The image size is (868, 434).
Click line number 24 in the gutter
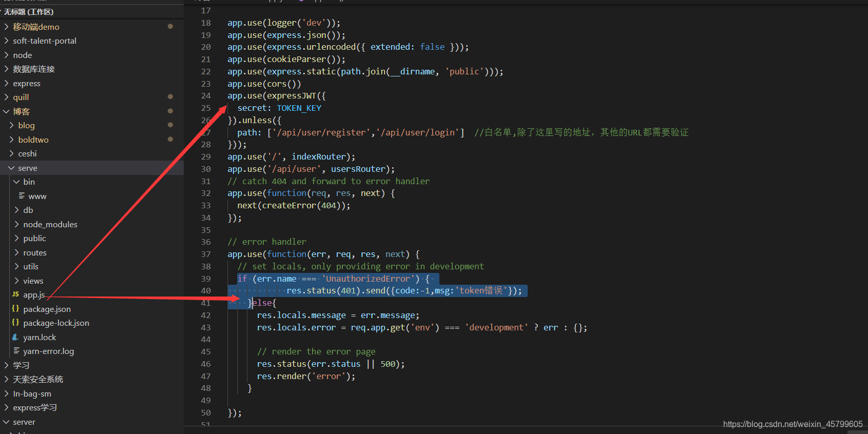coord(206,95)
